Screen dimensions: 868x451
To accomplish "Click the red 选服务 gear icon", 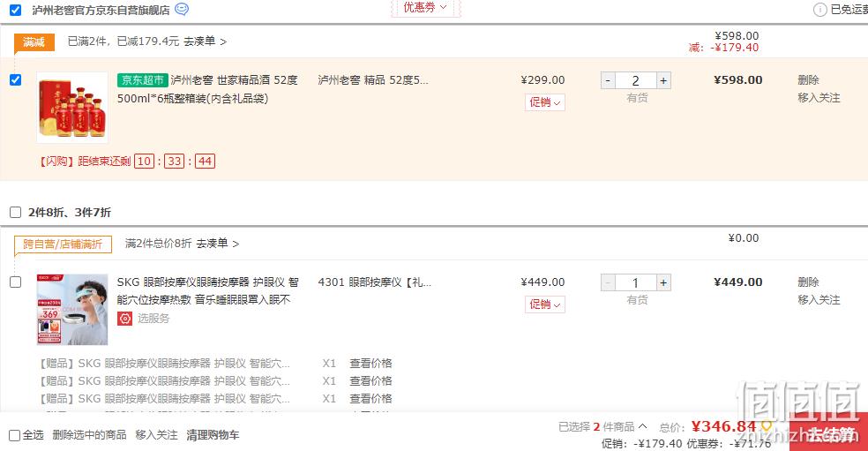I will pos(125,318).
